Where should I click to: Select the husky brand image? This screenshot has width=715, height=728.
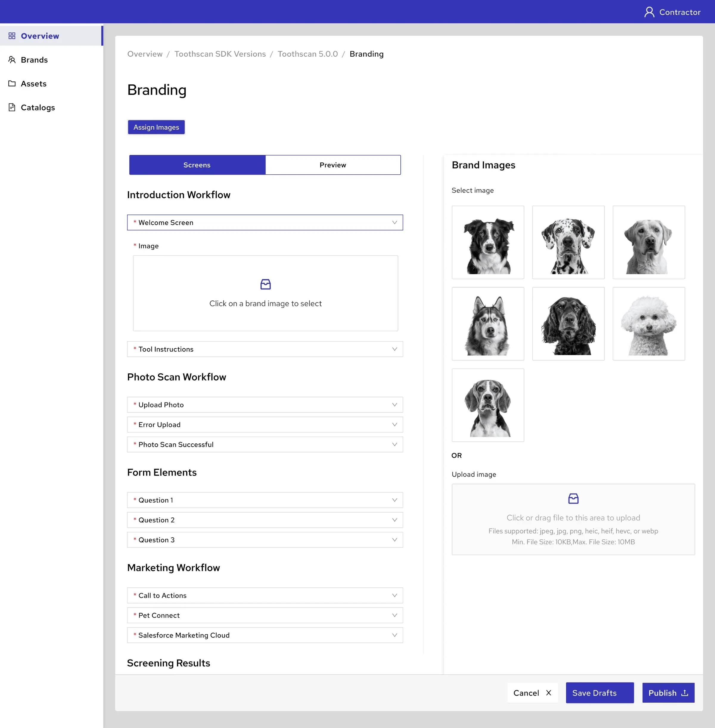(x=488, y=324)
